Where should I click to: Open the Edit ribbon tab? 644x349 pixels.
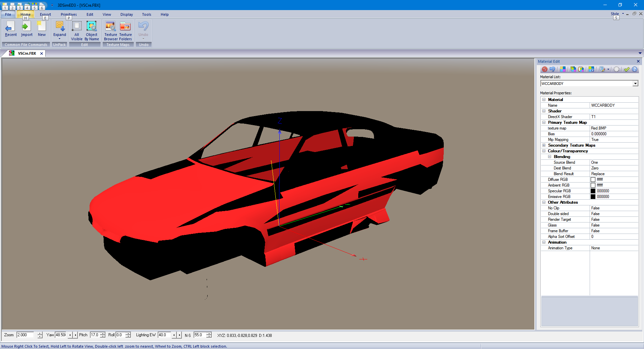[x=90, y=14]
